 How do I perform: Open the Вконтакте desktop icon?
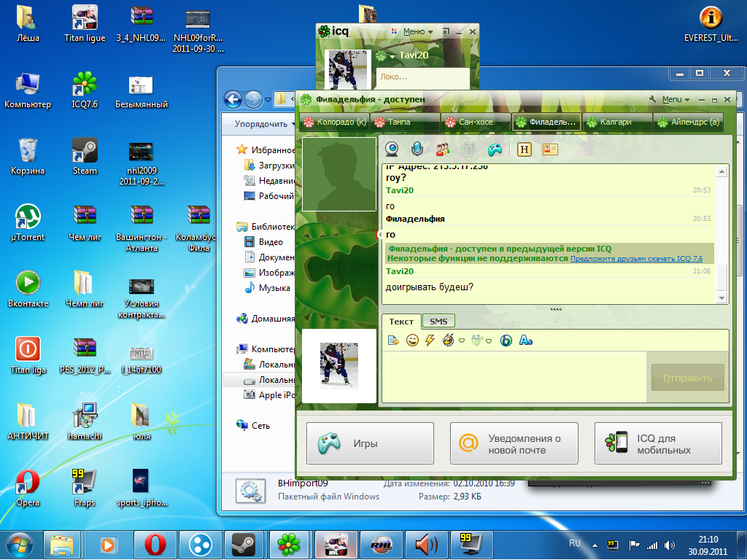(28, 289)
